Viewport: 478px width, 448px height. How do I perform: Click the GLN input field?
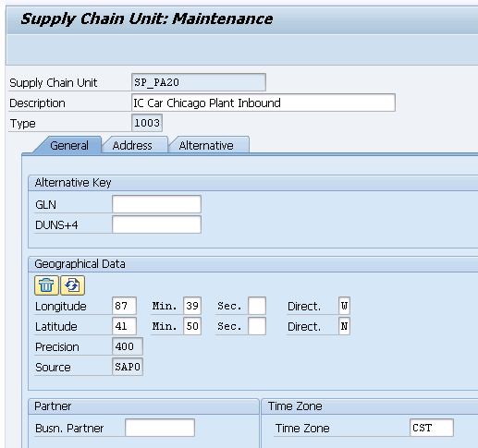pos(156,204)
